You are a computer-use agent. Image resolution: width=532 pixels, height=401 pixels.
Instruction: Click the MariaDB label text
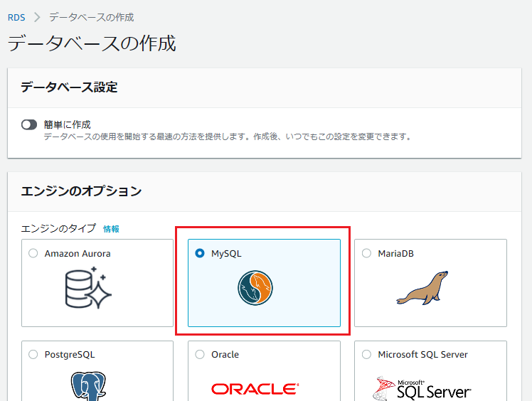click(395, 253)
